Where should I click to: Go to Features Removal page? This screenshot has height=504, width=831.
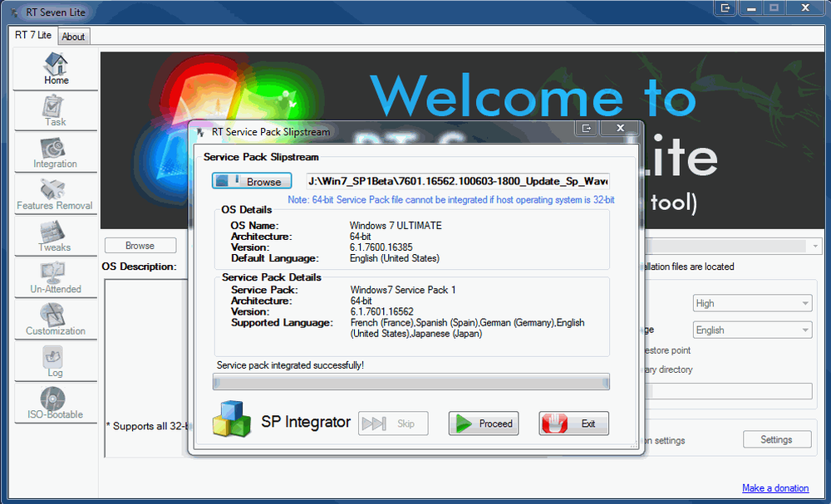click(x=56, y=195)
